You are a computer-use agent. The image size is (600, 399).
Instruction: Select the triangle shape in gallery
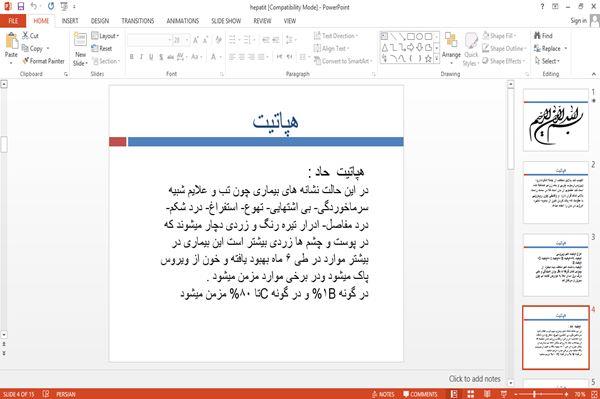pos(385,47)
